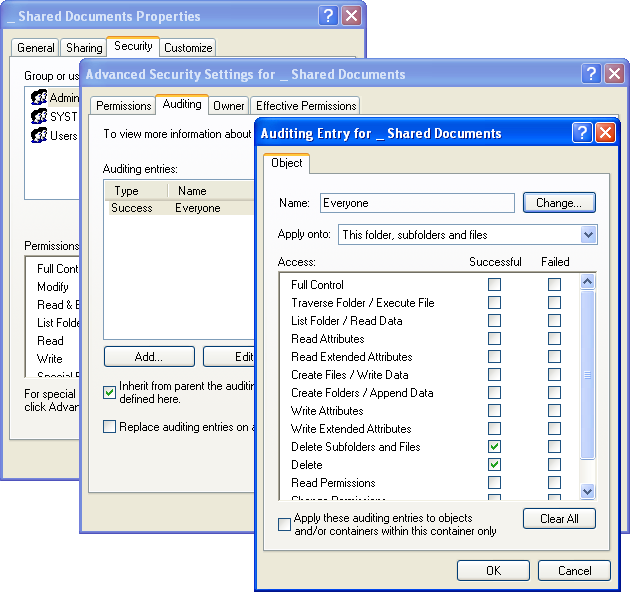Open the Apply onto dropdown
This screenshot has height=592, width=630.
click(x=588, y=235)
